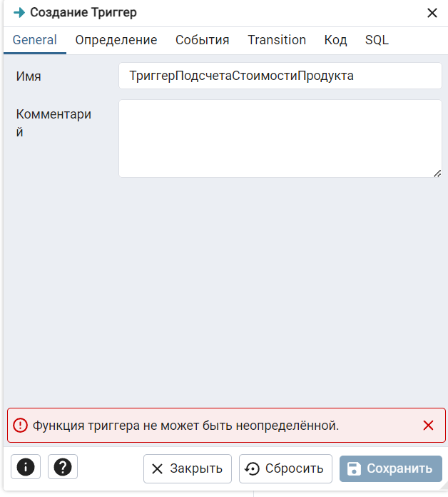This screenshot has height=497, width=448.
Task: Click the Комментарий field label
Action: click(54, 123)
